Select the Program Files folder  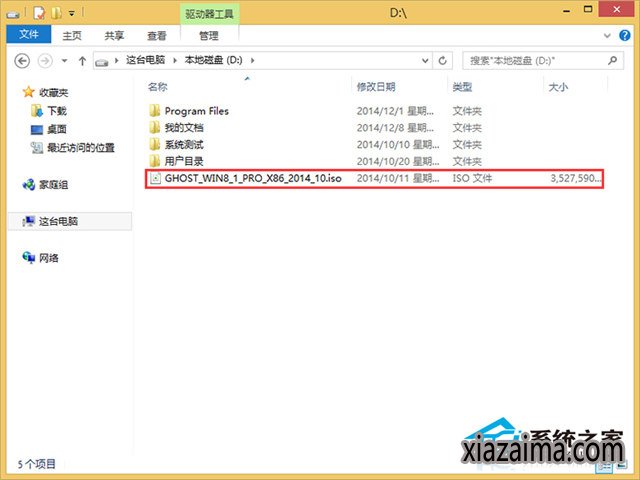coord(197,111)
